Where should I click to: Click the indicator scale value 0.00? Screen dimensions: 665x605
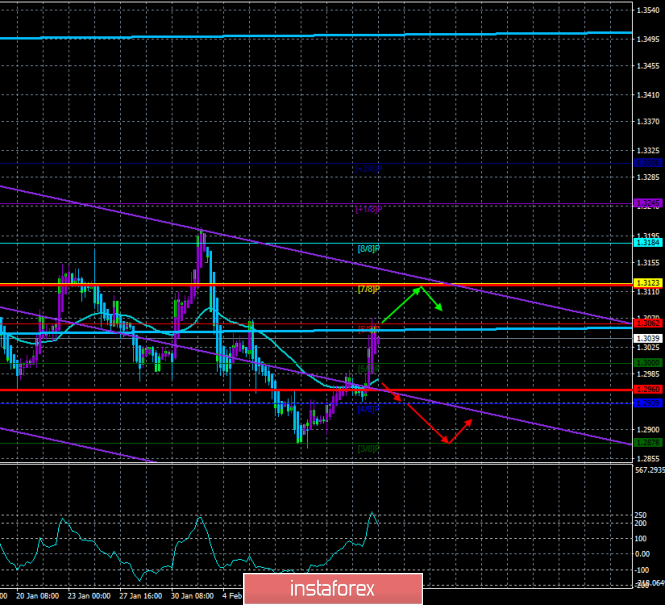point(642,554)
